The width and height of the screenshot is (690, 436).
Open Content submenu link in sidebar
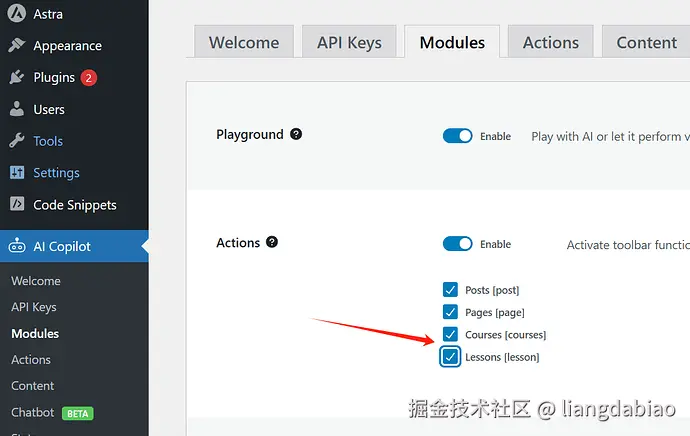pyautogui.click(x=33, y=385)
